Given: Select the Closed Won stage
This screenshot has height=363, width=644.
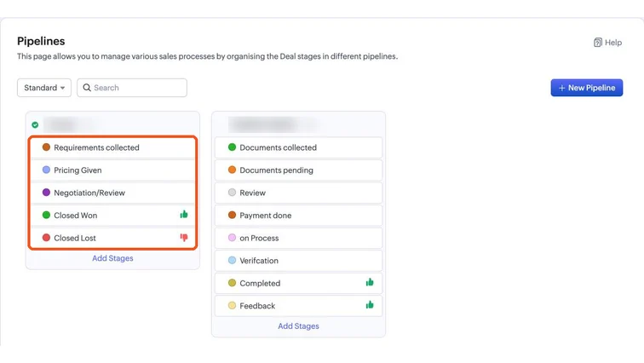Looking at the screenshot, I should [112, 216].
